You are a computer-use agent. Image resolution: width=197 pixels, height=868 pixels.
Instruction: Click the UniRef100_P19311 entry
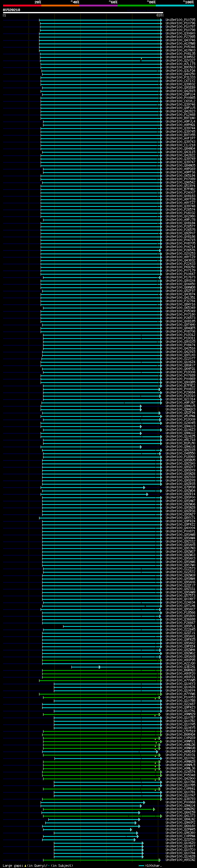pyautogui.click(x=180, y=338)
